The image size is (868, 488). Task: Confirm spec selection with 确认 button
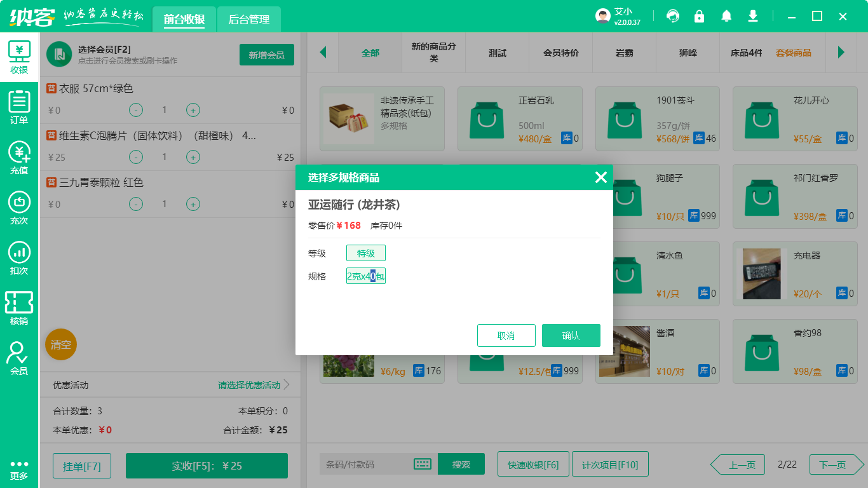tap(571, 335)
